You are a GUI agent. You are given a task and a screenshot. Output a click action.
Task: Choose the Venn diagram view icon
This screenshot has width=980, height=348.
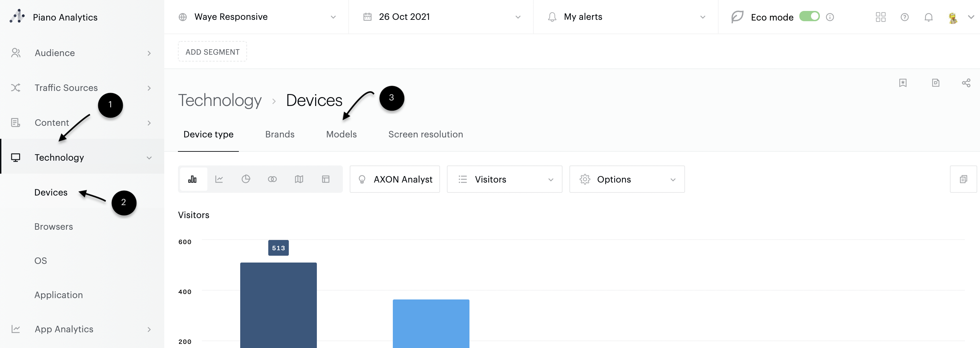[x=272, y=179]
